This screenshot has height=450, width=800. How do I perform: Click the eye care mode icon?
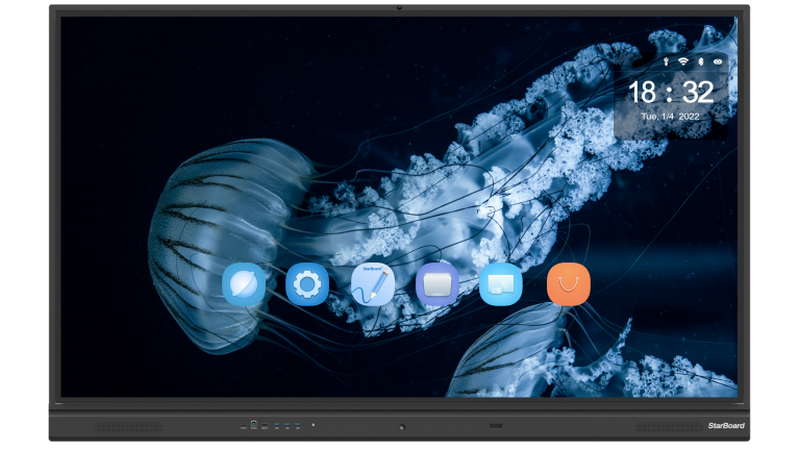718,62
